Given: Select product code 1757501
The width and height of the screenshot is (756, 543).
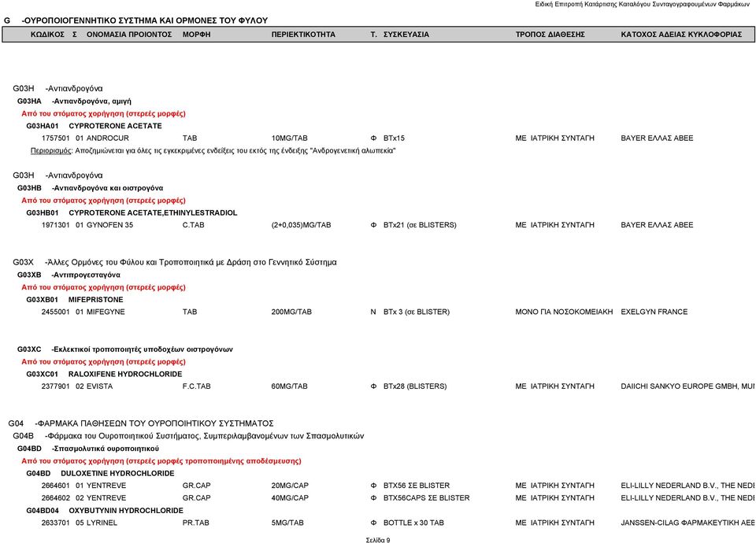Looking at the screenshot, I should pyautogui.click(x=55, y=139).
